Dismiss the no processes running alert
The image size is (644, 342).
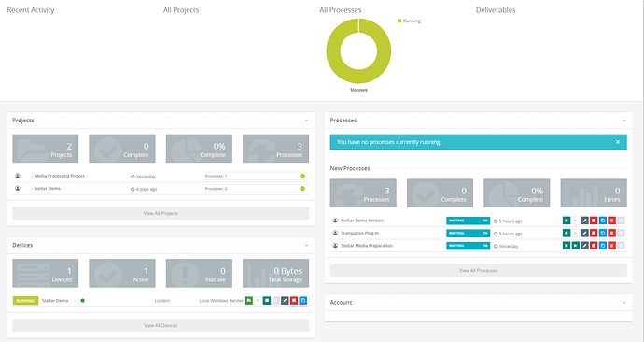[618, 142]
